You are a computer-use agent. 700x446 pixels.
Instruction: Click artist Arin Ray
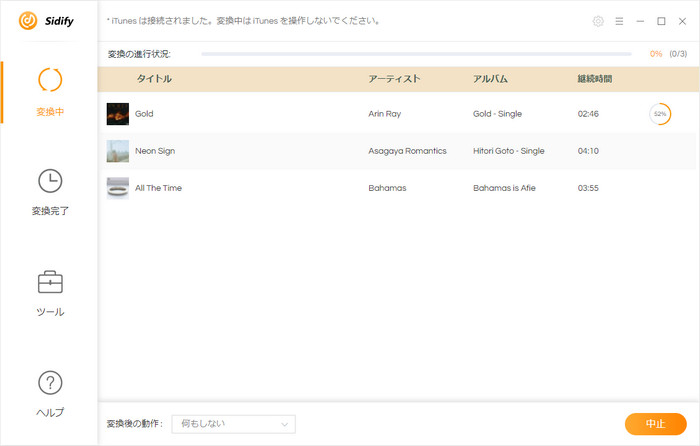384,114
